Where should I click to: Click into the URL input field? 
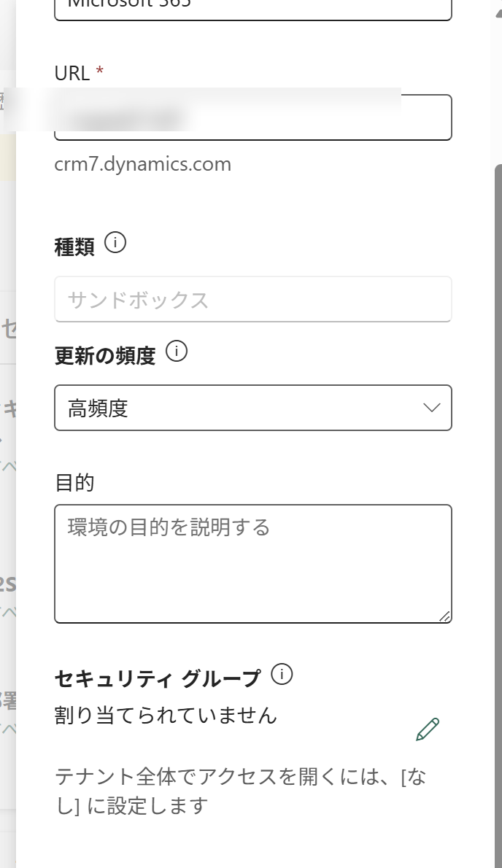253,117
